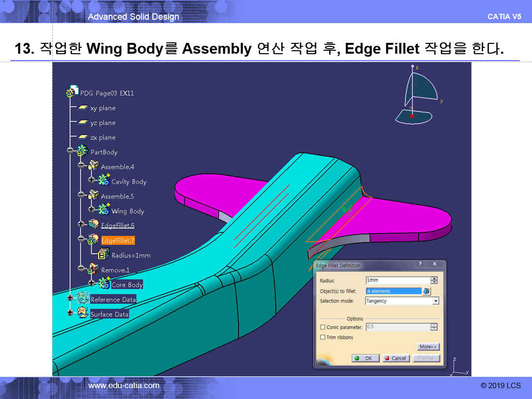The width and height of the screenshot is (532, 399).
Task: Open the object list icon beside 4 elements
Action: [x=427, y=291]
